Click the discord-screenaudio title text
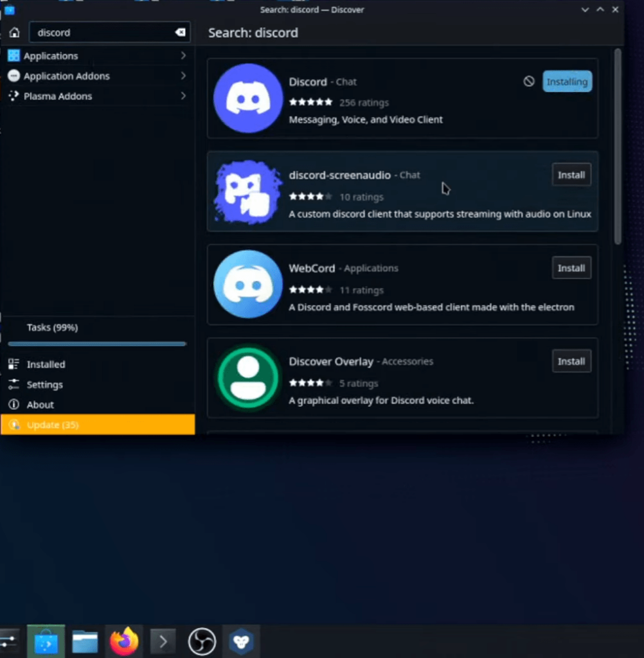Screen dimensions: 644x658 click(x=339, y=175)
